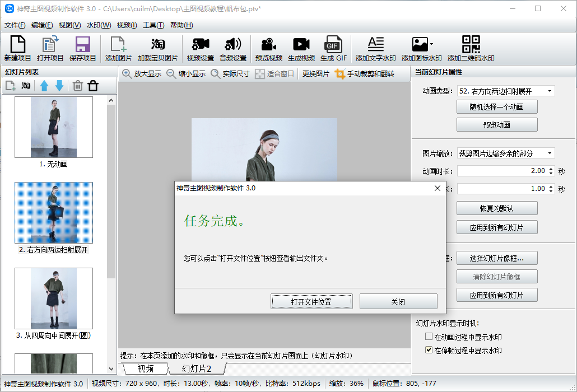
Task: Select slide thumbnail 2. 右方向两边扫射展开
Action: [x=54, y=213]
